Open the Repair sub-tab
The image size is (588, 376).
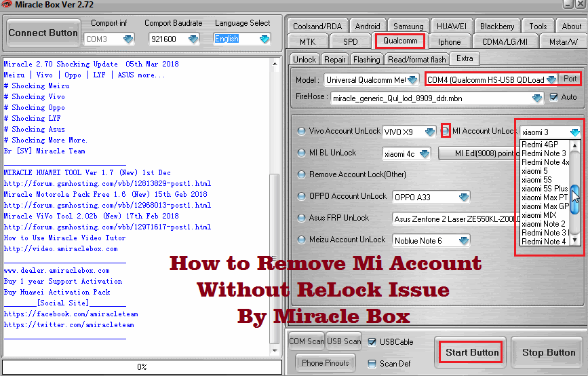coord(335,59)
